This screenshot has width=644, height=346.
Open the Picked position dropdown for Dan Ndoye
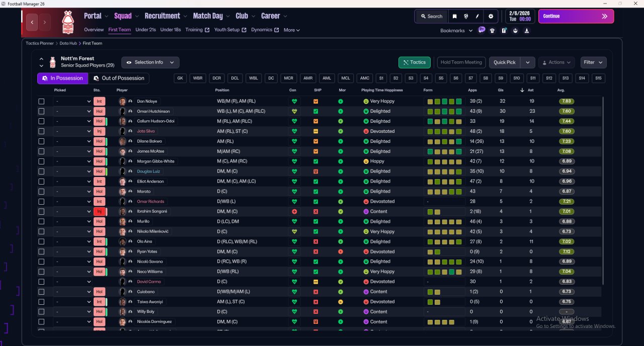coord(72,101)
